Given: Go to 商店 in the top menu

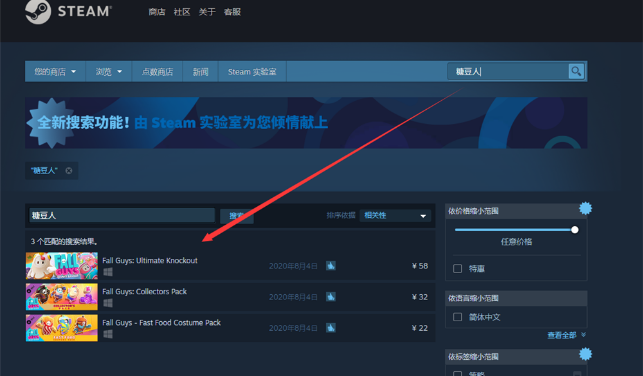Looking at the screenshot, I should (157, 12).
